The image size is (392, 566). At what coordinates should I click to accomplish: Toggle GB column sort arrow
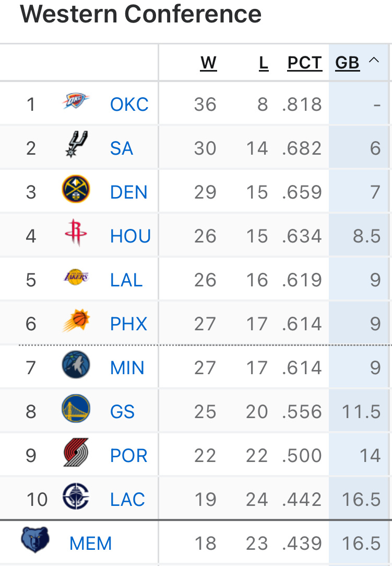coord(374,61)
